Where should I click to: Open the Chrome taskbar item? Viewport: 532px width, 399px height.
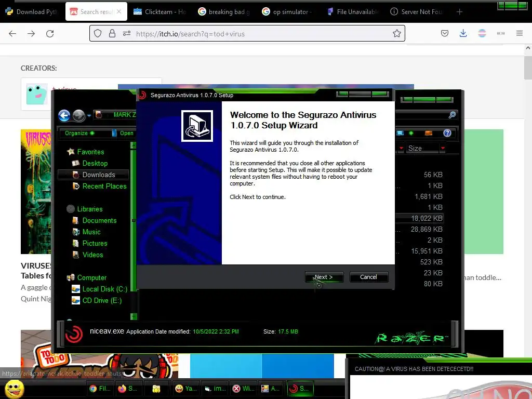(100, 389)
